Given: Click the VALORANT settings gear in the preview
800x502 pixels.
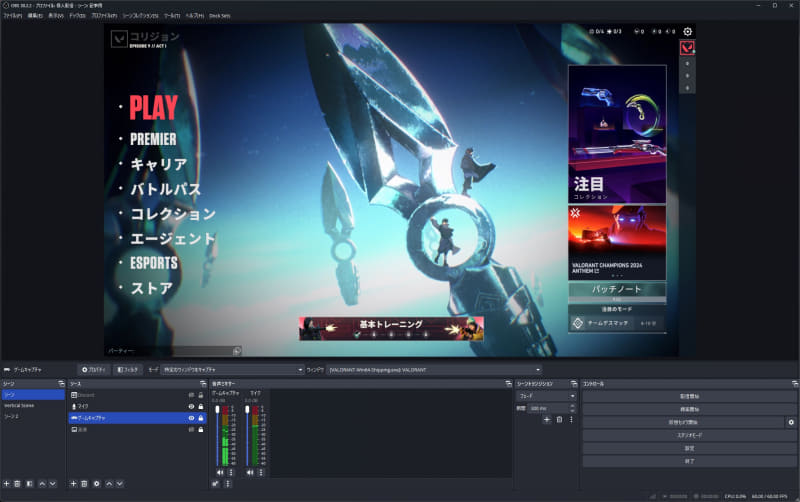Looking at the screenshot, I should click(x=688, y=32).
